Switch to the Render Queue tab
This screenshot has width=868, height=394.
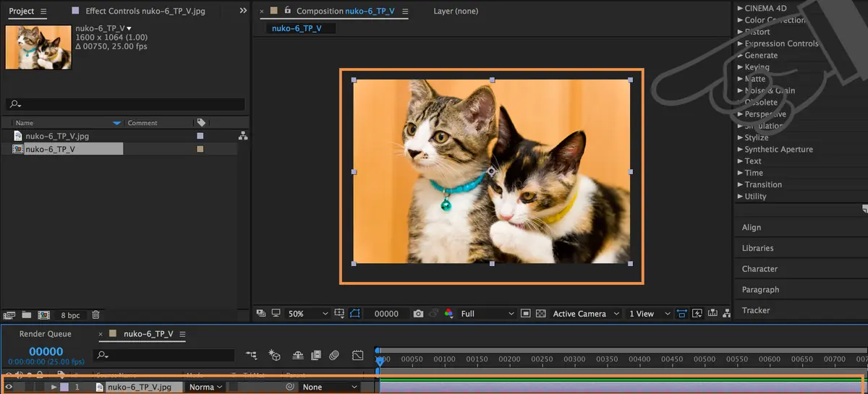(45, 334)
